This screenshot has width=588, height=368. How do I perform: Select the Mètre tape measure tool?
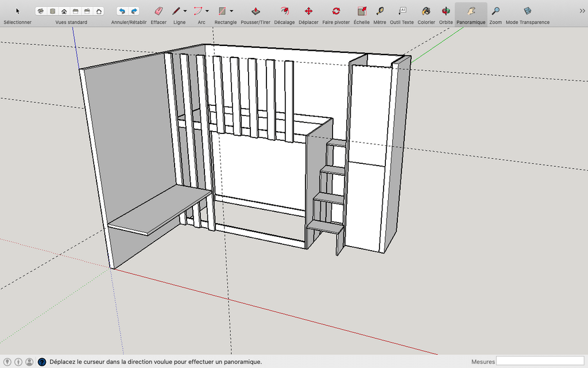point(380,11)
